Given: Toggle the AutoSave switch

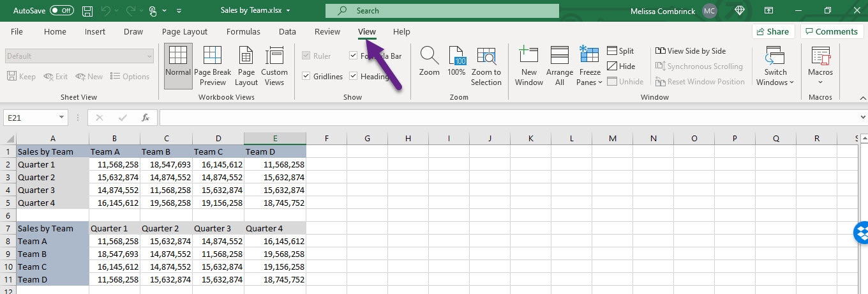Looking at the screenshot, I should pos(62,11).
